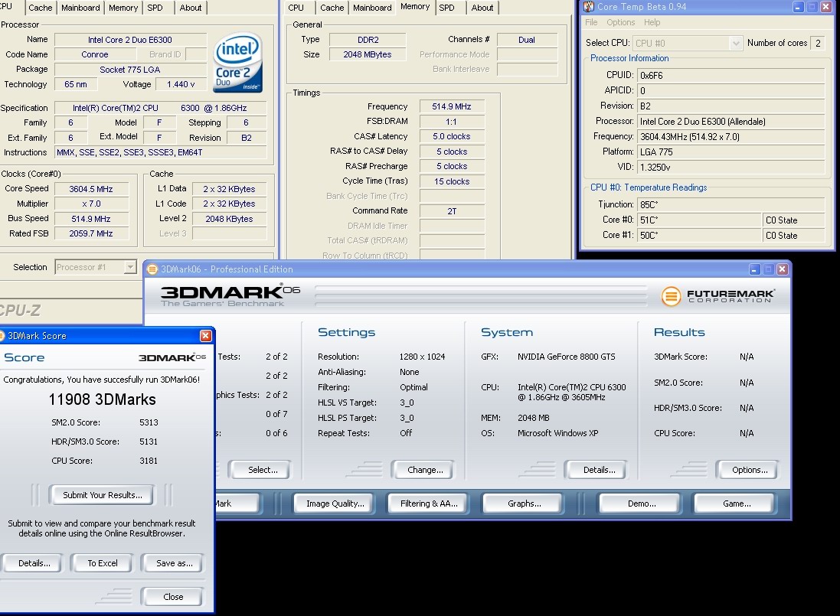Click Game button in 3DMark06

(x=737, y=504)
